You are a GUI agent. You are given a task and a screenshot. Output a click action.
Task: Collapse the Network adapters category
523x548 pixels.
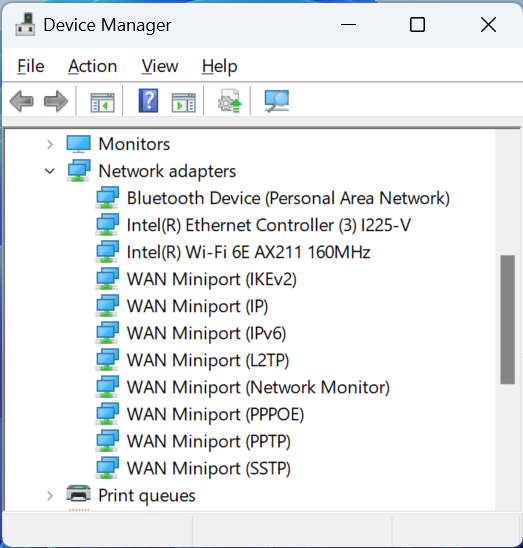click(x=50, y=171)
